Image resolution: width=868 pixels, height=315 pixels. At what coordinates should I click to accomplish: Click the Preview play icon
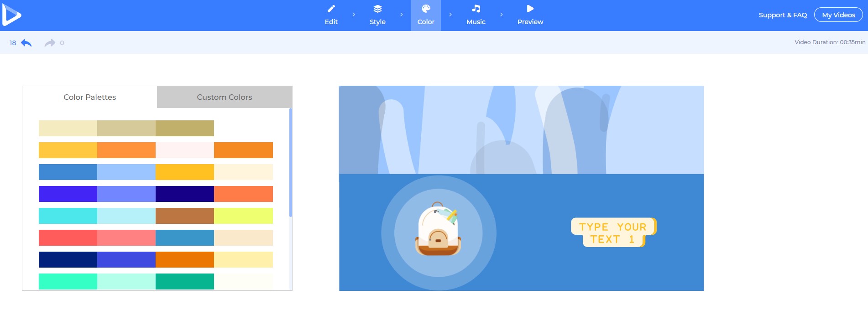530,9
